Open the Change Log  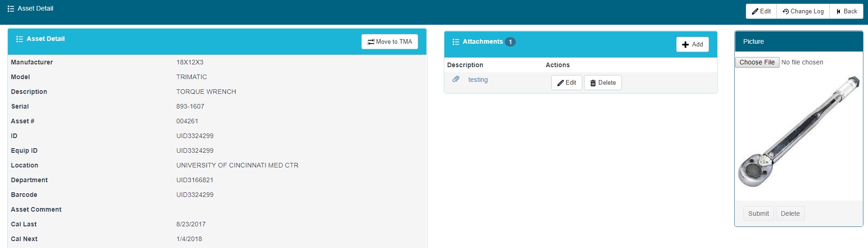tap(803, 12)
